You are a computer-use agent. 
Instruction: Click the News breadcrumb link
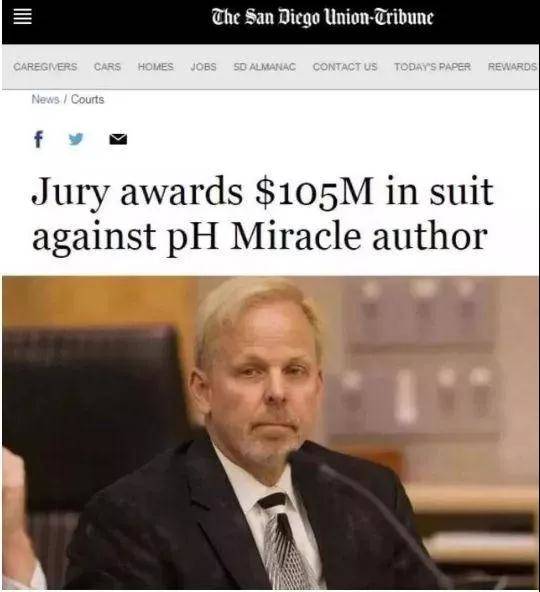point(45,99)
